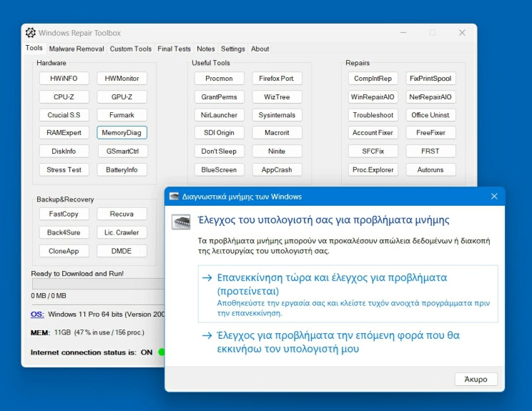Switch to the Custom Tools tab
This screenshot has width=532, height=411.
tap(131, 49)
